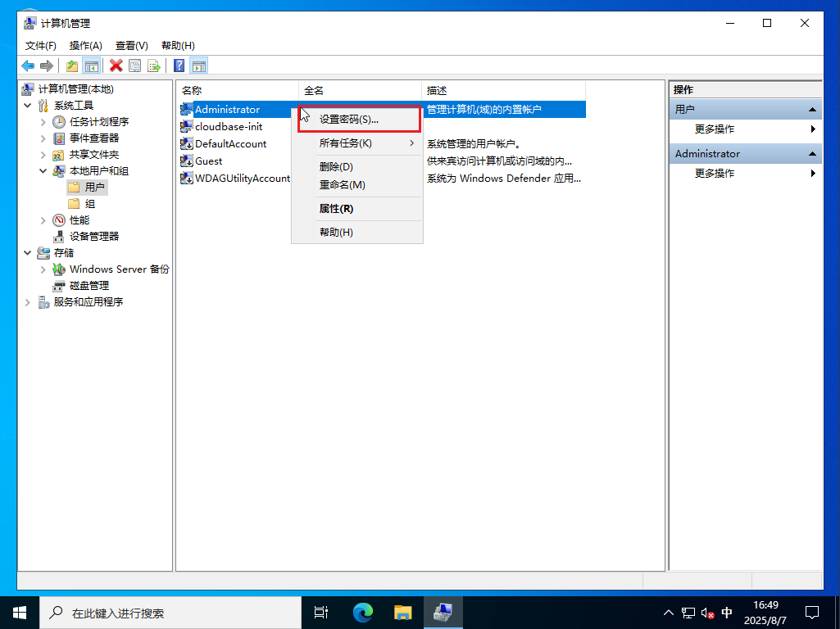Select Windows Server 备份 tree node
Screen dimensions: 840x629
tap(119, 269)
